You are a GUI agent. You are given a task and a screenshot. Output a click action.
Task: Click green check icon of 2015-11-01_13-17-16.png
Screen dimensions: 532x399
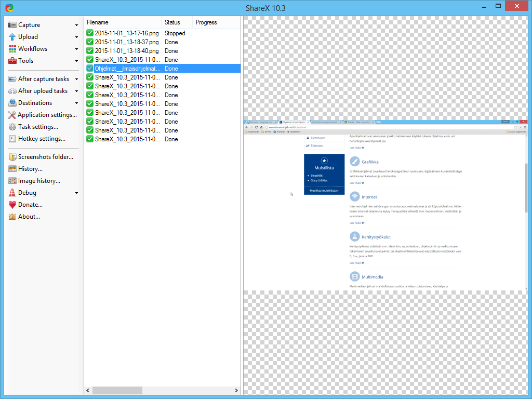pos(90,33)
